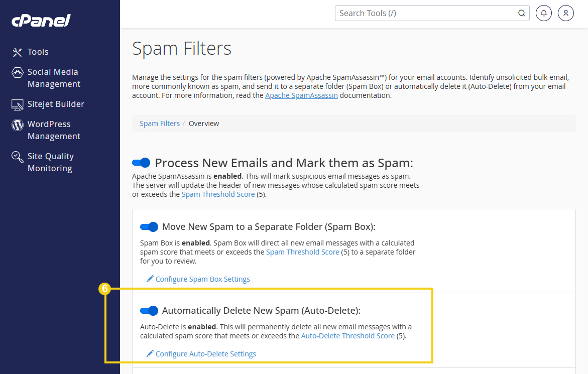Open Social Media Management from the sidebar

[x=54, y=78]
